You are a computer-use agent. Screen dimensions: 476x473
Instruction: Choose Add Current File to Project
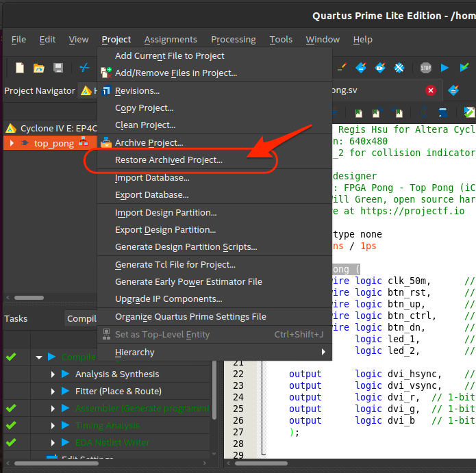(214, 56)
